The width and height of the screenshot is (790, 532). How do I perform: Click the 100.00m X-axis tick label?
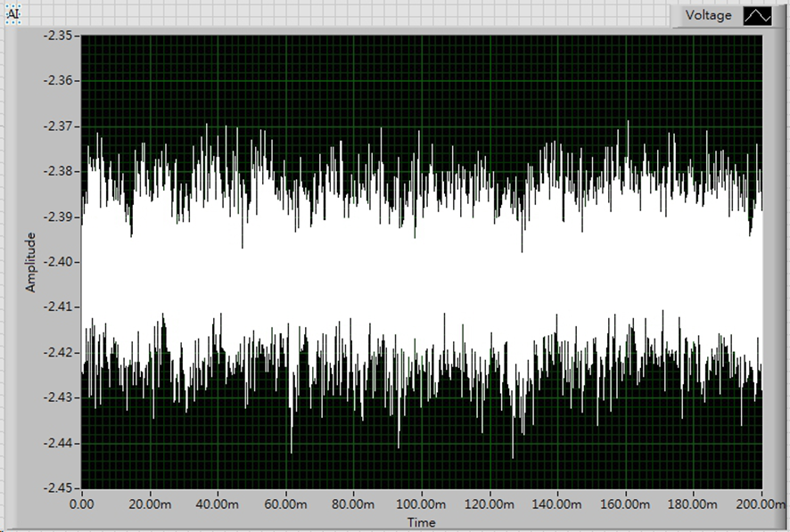coord(422,504)
